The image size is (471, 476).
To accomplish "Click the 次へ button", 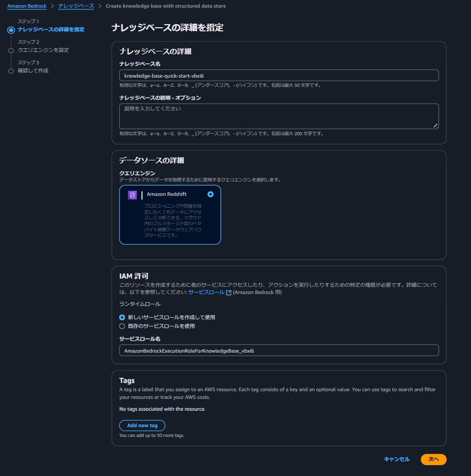I will [x=434, y=460].
